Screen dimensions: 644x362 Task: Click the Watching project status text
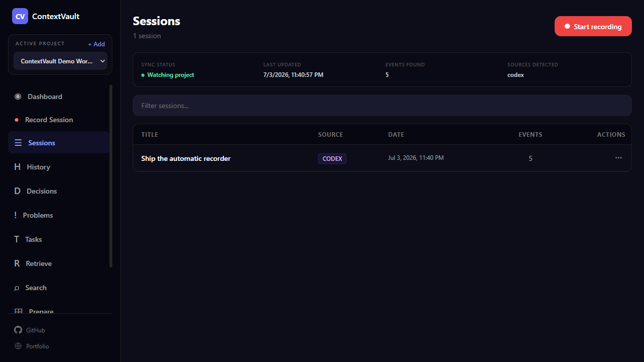171,75
